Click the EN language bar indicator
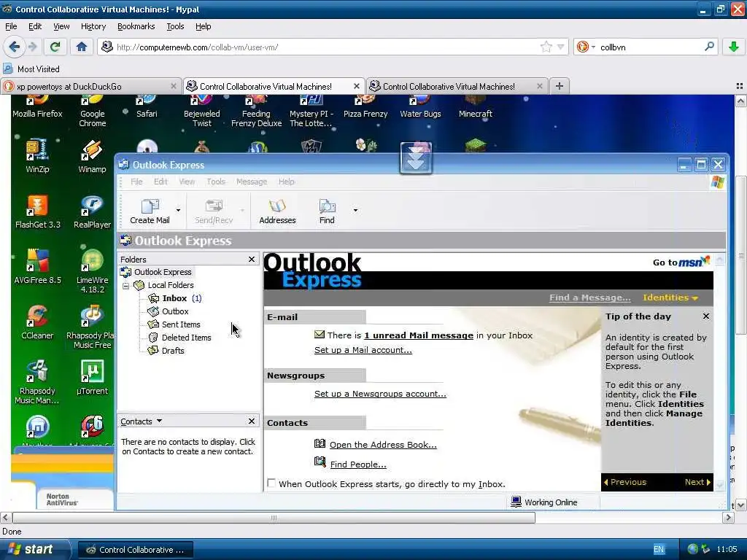Image resolution: width=747 pixels, height=560 pixels. pyautogui.click(x=659, y=550)
